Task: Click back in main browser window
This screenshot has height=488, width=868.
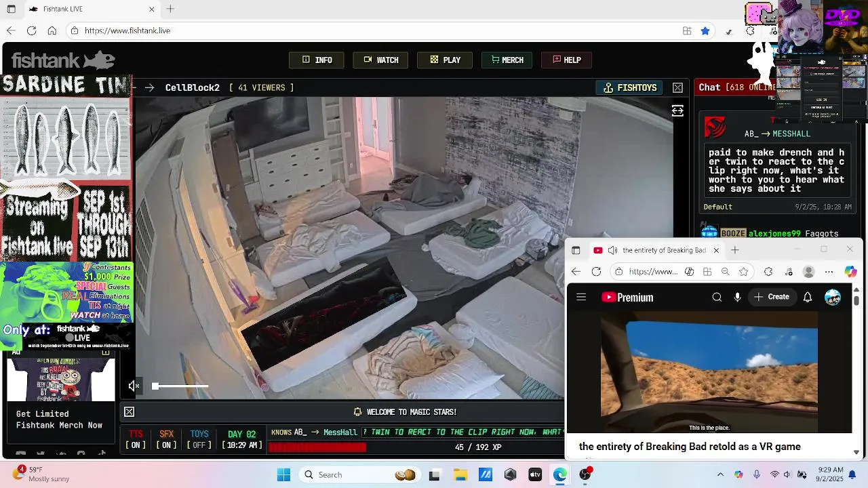Action: (x=11, y=30)
